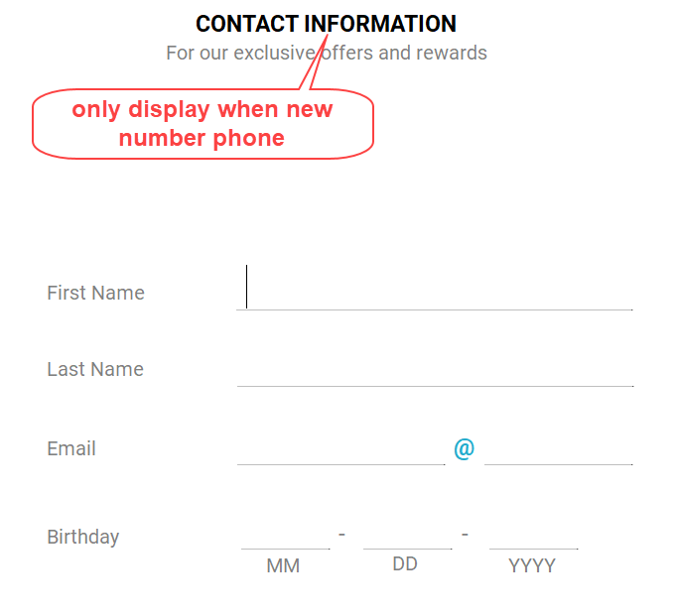676x616 pixels.
Task: Click the dash between day and year
Action: pos(465,535)
